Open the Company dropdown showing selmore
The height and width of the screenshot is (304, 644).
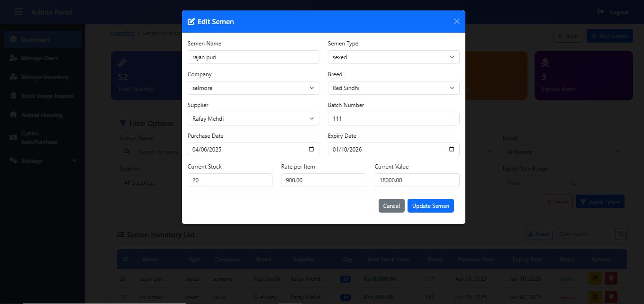tap(254, 88)
